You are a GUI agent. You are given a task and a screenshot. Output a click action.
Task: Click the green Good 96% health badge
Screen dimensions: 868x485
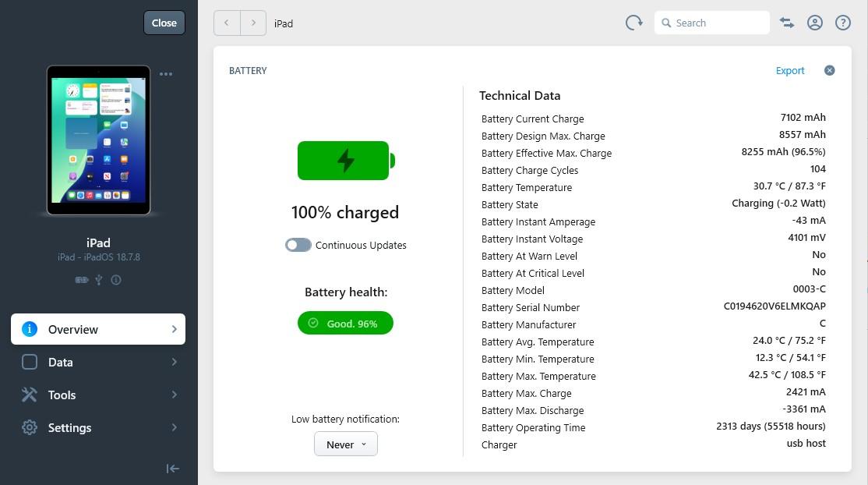pyautogui.click(x=345, y=323)
